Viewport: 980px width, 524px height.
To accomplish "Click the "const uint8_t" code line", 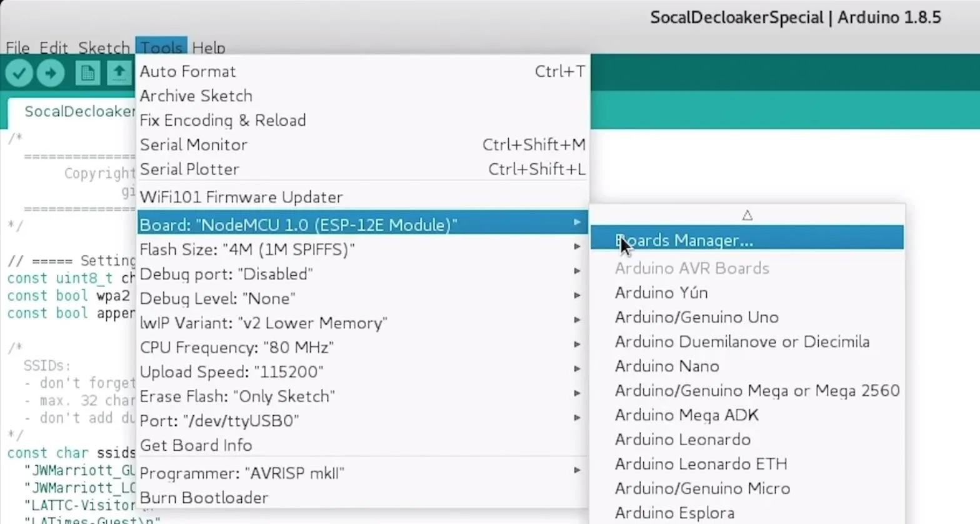I will pos(71,278).
